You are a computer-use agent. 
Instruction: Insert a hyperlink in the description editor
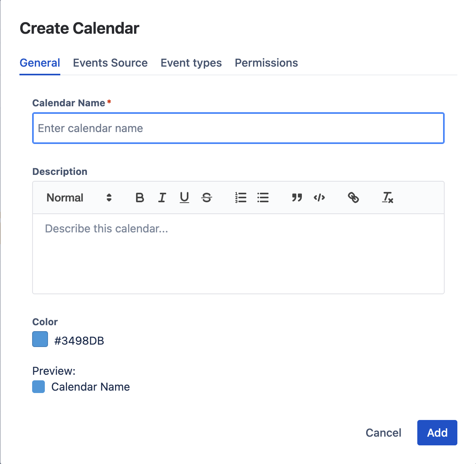pyautogui.click(x=353, y=197)
